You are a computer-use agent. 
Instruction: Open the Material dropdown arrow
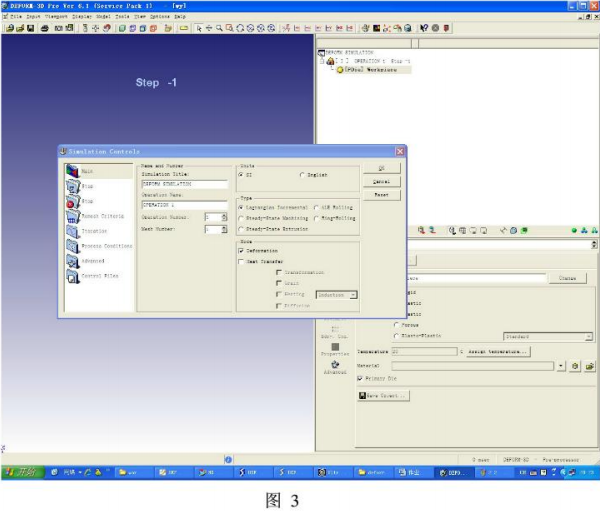click(561, 366)
